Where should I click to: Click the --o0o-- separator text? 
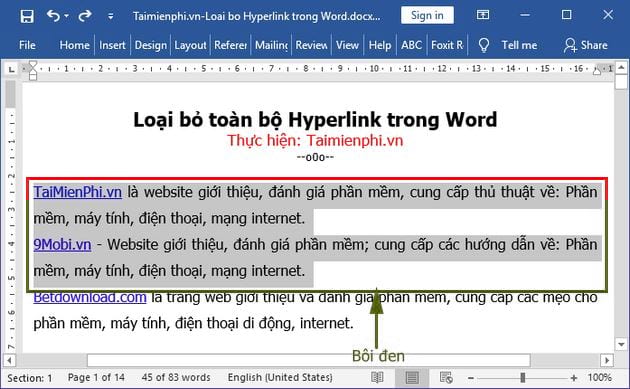[x=315, y=157]
